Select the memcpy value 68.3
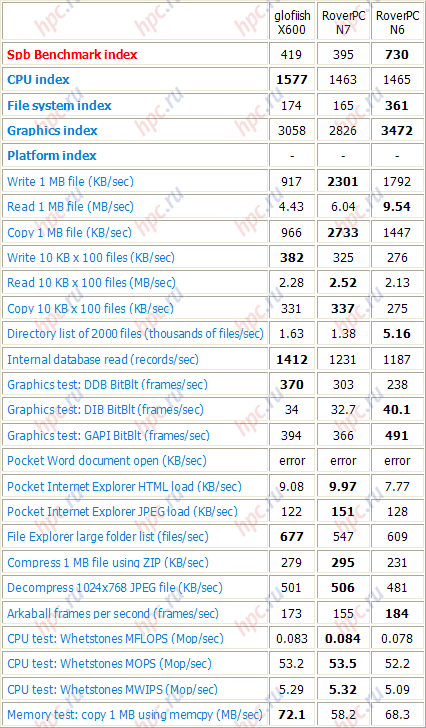Viewport: 426px width, 728px height. (397, 715)
